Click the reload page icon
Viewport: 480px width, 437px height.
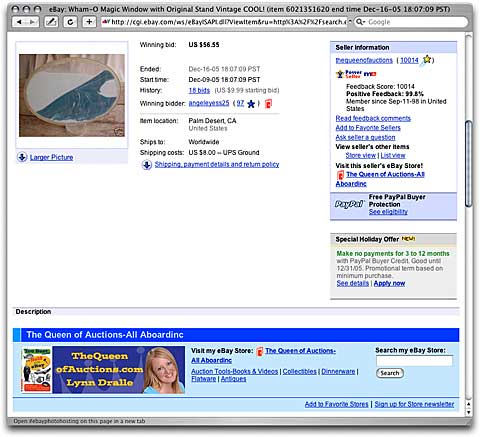click(x=70, y=22)
